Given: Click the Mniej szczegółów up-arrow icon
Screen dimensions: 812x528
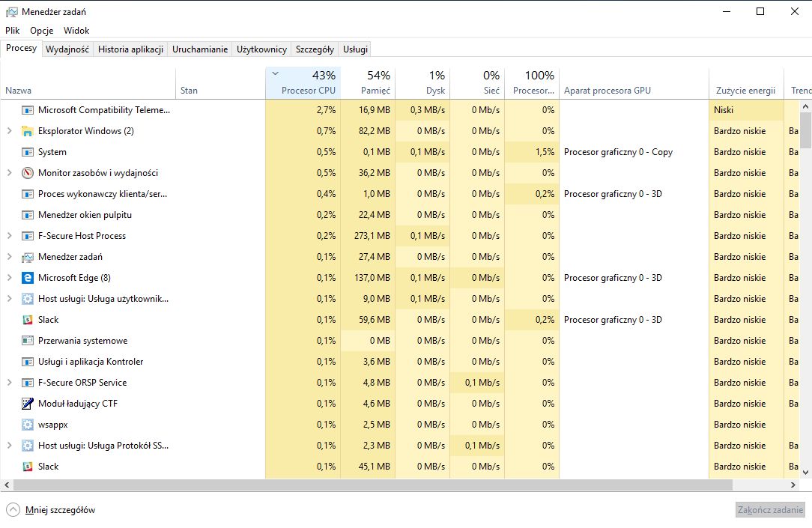Looking at the screenshot, I should [13, 510].
